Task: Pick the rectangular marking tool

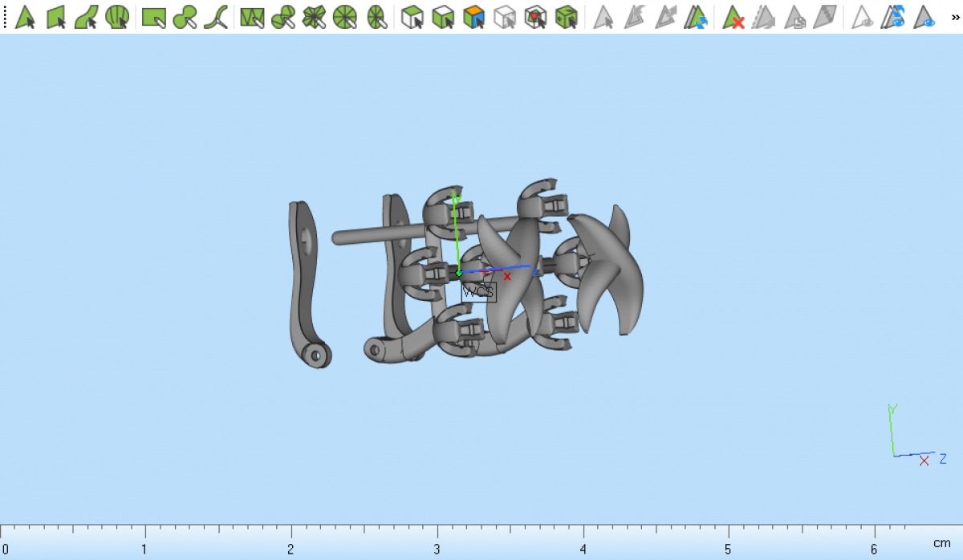Action: (153, 17)
